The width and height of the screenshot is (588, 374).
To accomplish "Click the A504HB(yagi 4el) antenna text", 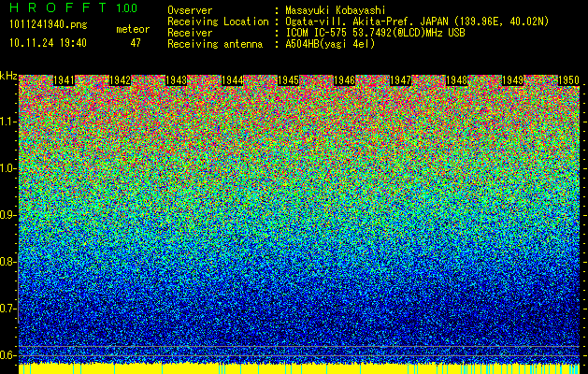I will 330,44.
